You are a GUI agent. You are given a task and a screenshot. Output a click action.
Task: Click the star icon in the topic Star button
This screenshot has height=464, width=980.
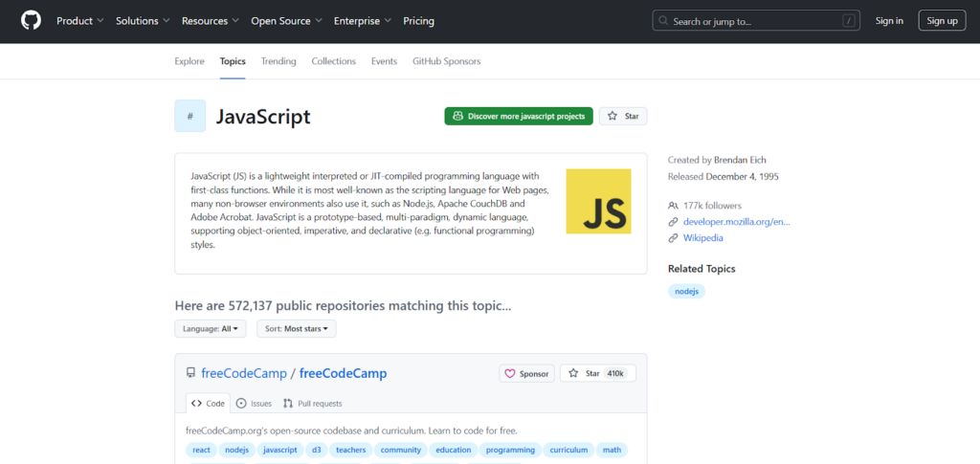pyautogui.click(x=612, y=116)
